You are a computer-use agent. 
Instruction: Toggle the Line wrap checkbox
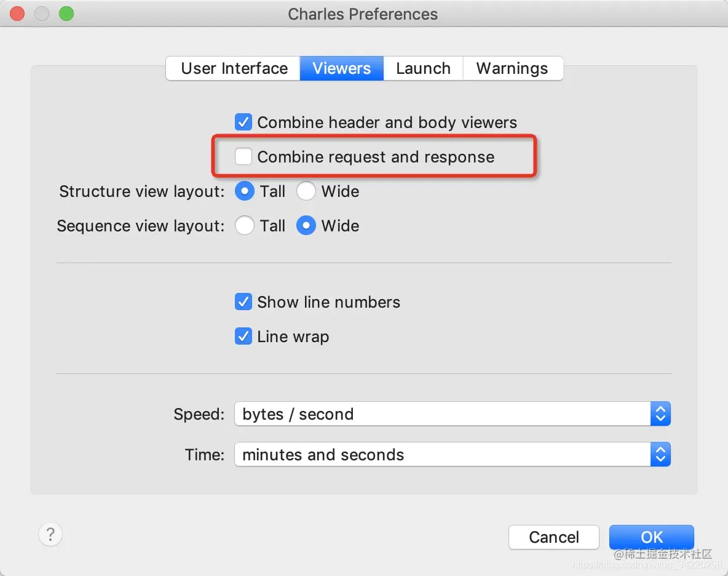pyautogui.click(x=244, y=337)
